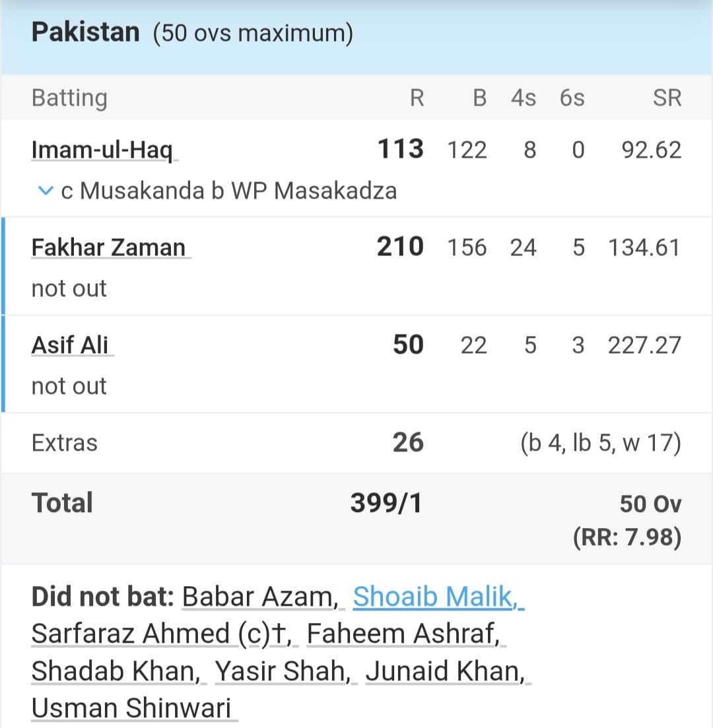
Task: Open Sarfaraz Ahmed (c) player link
Action: (161, 634)
